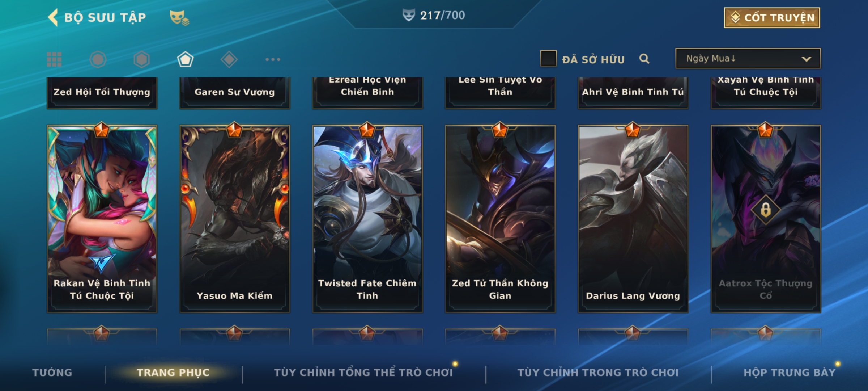Screen dimensions: 868x391
Task: Select the highlighted pentagon rarity filter
Action: click(185, 59)
